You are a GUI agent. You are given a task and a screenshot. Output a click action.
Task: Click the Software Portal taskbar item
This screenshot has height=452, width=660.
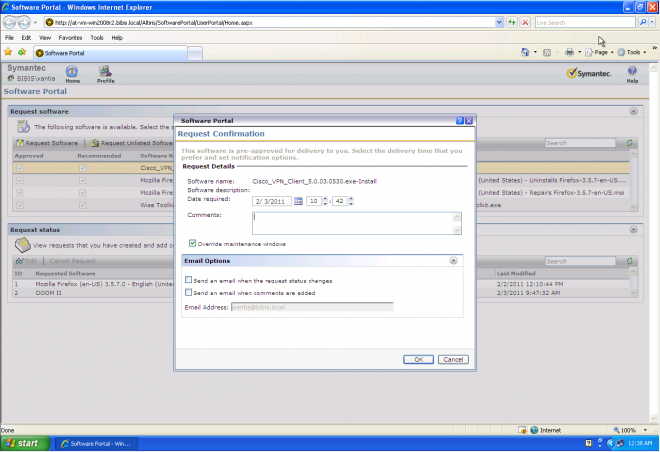(x=96, y=444)
